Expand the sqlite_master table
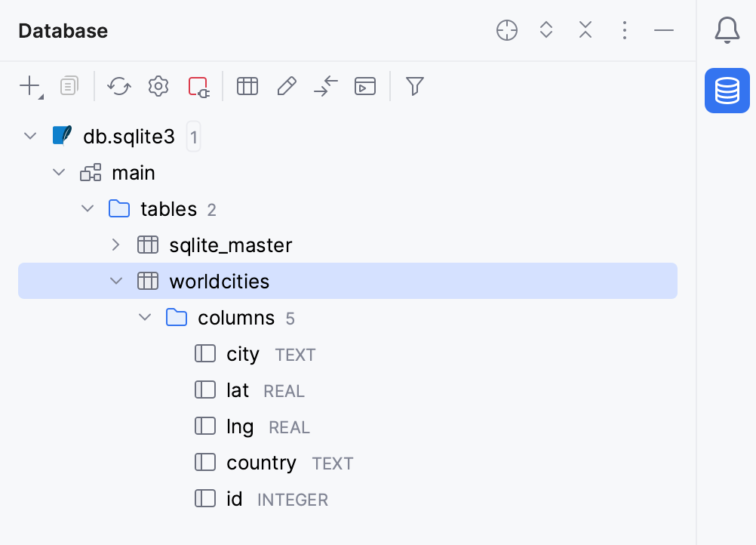This screenshot has height=545, width=756. [x=116, y=245]
